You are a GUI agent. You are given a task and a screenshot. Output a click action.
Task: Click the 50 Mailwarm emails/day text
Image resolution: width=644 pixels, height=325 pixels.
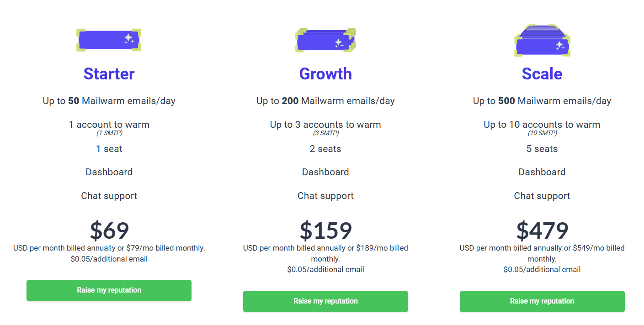(109, 101)
